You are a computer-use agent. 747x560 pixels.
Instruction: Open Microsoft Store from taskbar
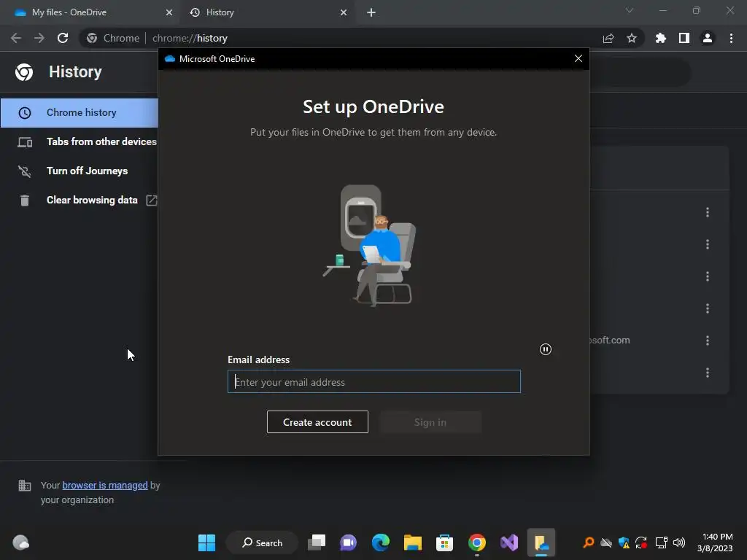coord(444,542)
